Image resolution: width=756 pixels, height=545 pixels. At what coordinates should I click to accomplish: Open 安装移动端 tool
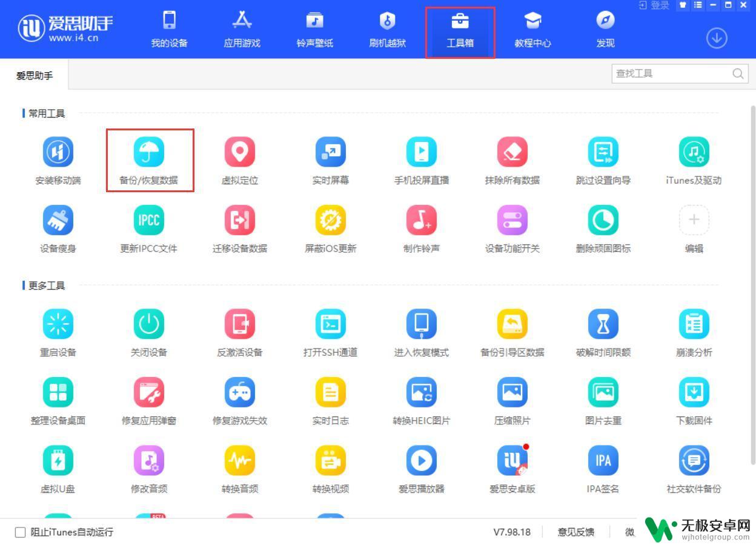(58, 152)
